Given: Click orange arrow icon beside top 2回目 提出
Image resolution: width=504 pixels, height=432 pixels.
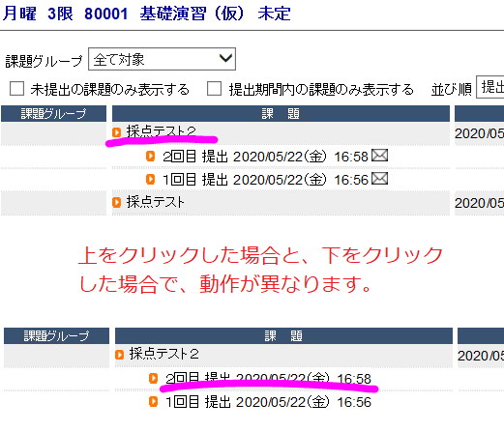Looking at the screenshot, I should (x=150, y=156).
